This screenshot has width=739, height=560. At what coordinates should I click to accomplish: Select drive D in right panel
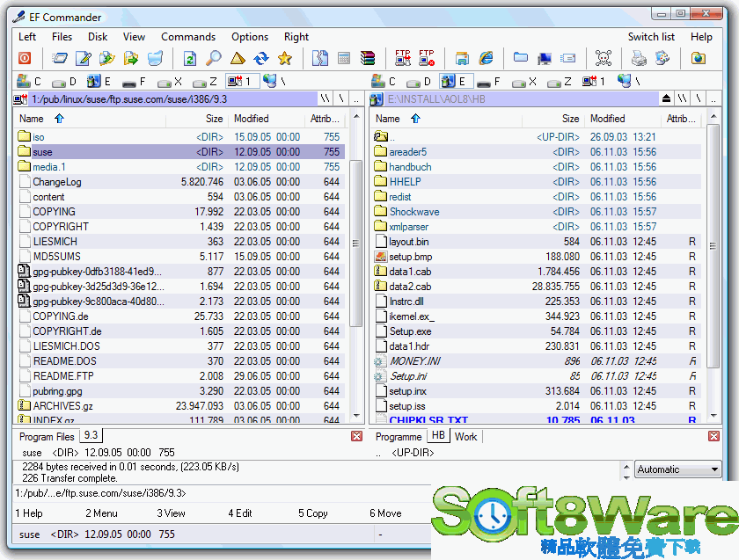[419, 82]
